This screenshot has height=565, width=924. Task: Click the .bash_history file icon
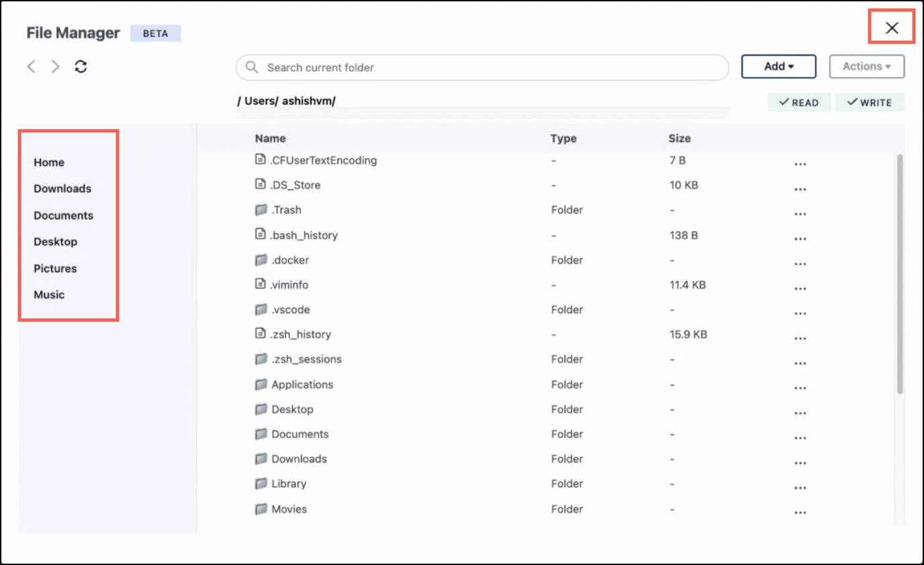point(261,234)
